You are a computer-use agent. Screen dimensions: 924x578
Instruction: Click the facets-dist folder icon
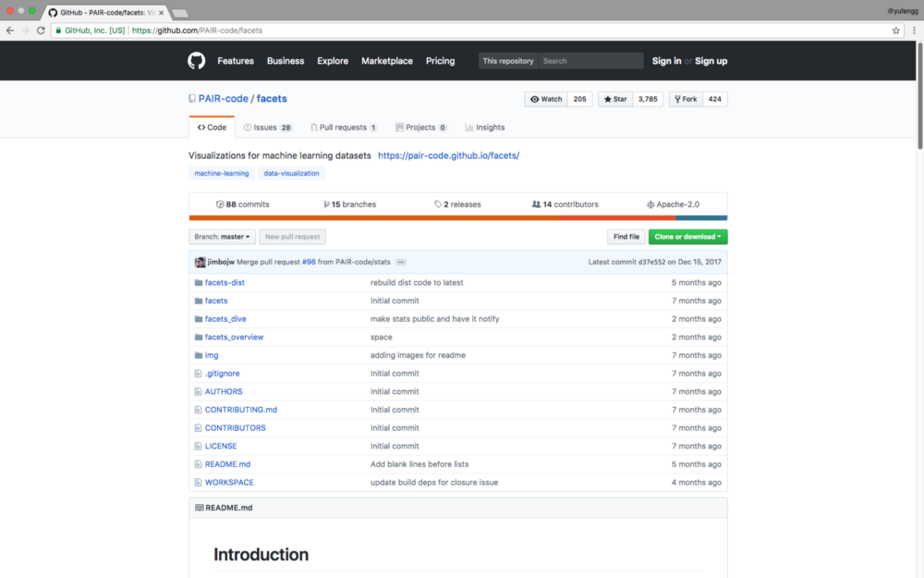click(x=198, y=283)
